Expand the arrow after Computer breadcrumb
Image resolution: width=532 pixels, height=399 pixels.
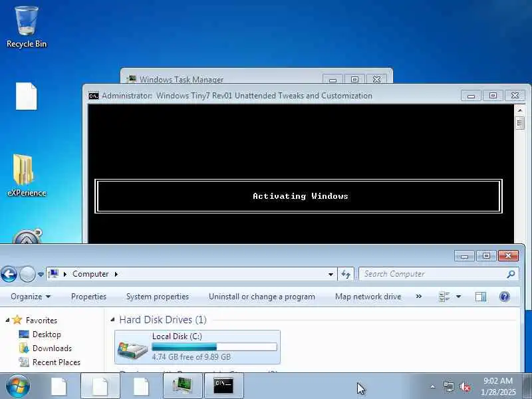click(x=116, y=274)
